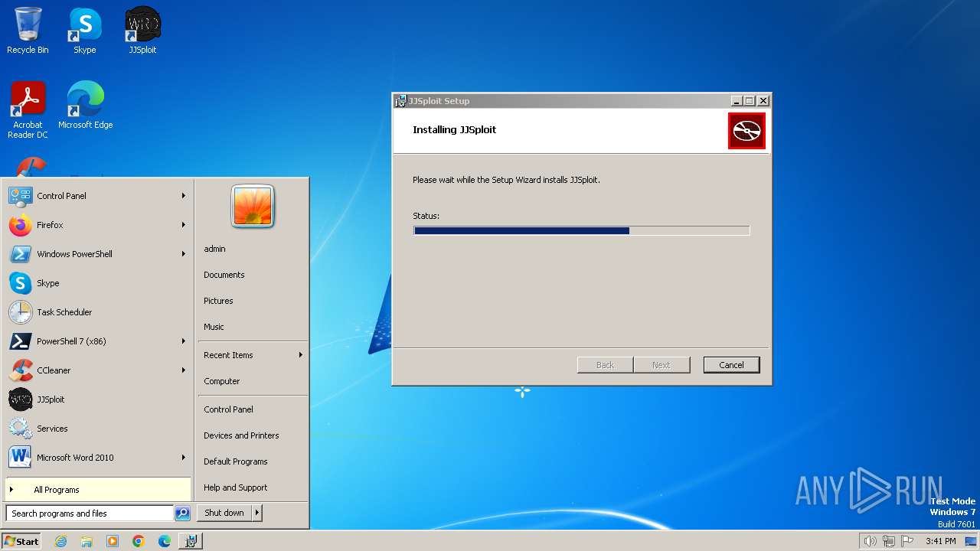Open the Shut down options arrow
Viewport: 980px width, 551px height.
click(257, 513)
